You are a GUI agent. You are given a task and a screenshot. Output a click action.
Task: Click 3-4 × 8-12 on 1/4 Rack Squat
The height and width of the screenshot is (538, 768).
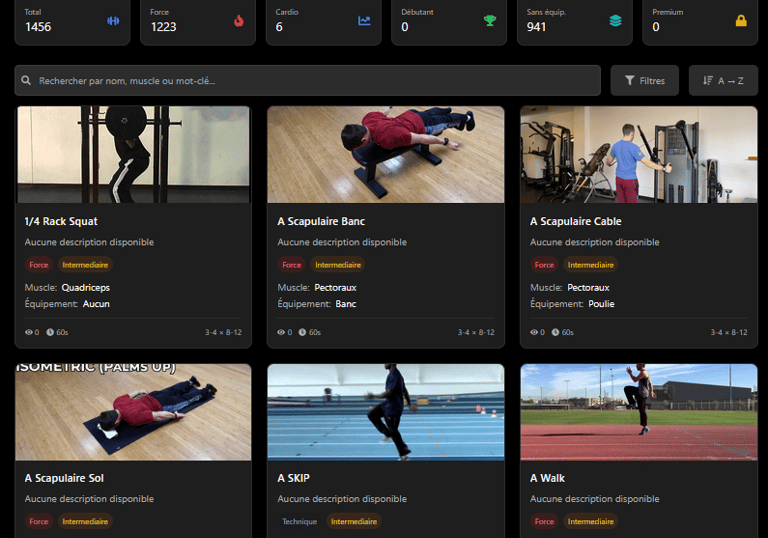tap(223, 332)
